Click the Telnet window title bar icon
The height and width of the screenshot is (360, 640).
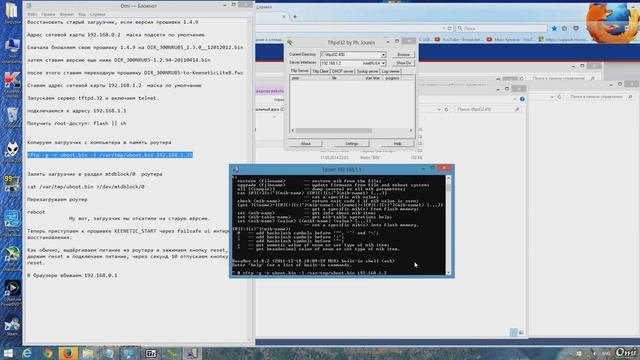(x=236, y=169)
